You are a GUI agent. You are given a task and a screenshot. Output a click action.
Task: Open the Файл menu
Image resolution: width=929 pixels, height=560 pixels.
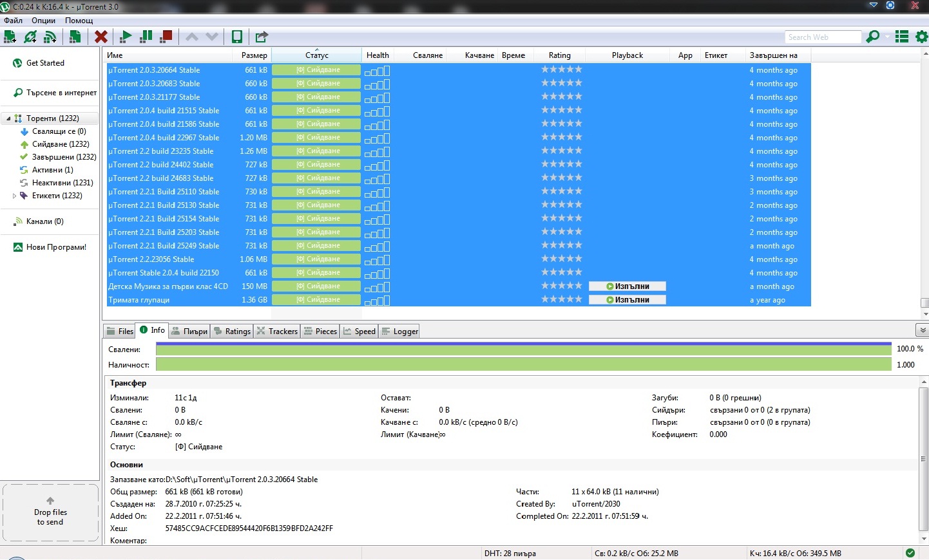click(x=13, y=21)
